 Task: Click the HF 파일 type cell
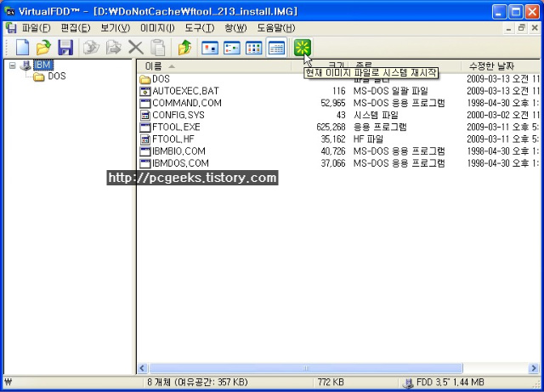368,139
